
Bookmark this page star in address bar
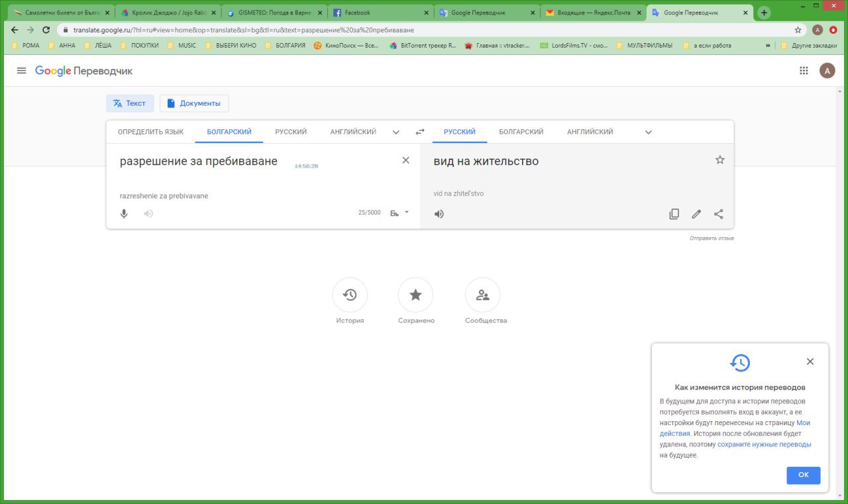point(798,30)
